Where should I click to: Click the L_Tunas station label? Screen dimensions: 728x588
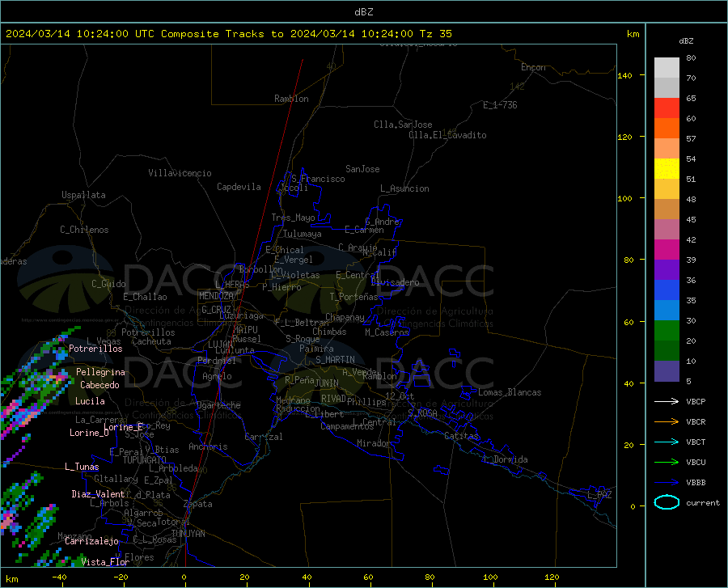[82, 467]
